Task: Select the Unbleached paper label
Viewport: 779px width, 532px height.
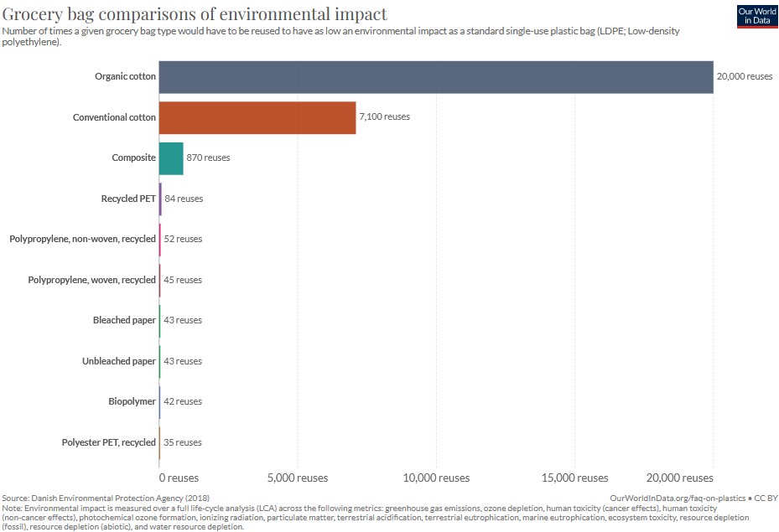Action: point(120,360)
